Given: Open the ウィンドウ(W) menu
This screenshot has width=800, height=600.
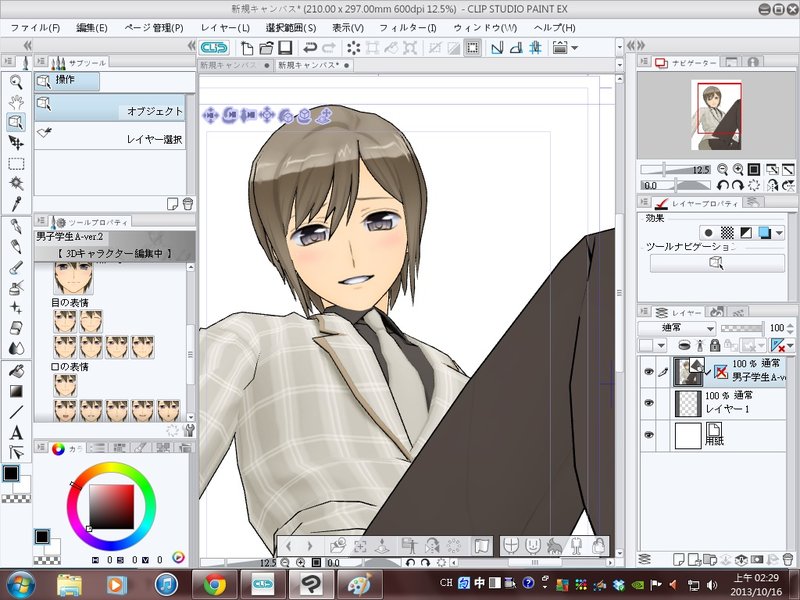Looking at the screenshot, I should (485, 28).
